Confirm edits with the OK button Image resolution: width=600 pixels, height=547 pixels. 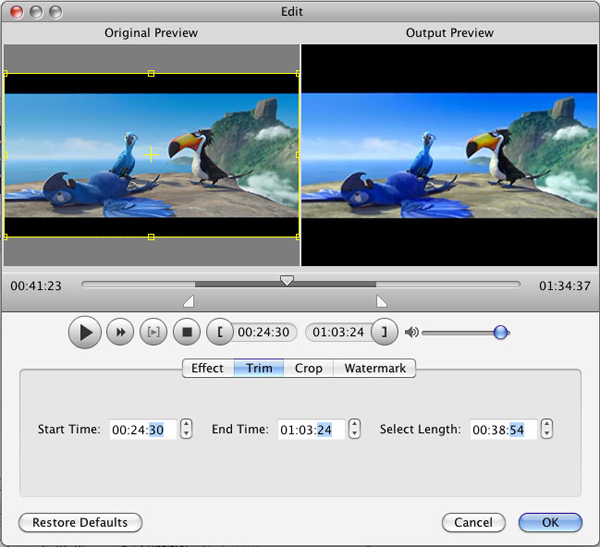pyautogui.click(x=550, y=523)
